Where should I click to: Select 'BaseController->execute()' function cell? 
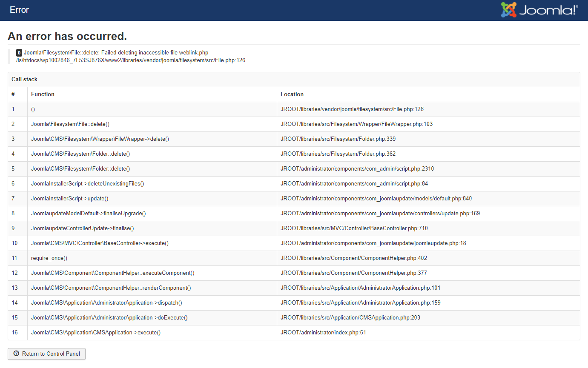pyautogui.click(x=152, y=243)
